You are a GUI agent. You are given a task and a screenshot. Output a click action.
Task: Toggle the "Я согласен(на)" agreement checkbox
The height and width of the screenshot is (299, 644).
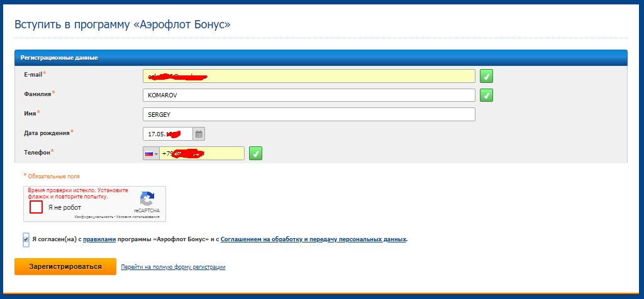[26, 239]
